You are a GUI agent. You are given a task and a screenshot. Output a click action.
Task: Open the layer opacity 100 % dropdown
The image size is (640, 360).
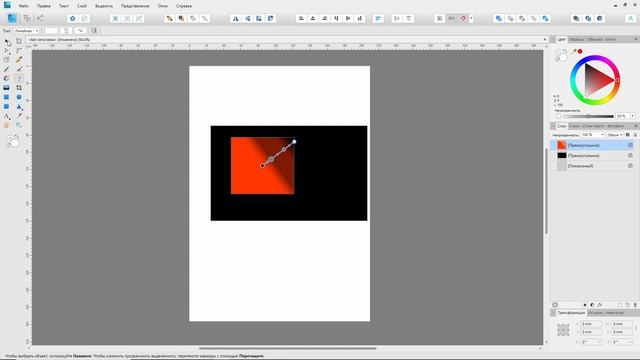point(592,135)
